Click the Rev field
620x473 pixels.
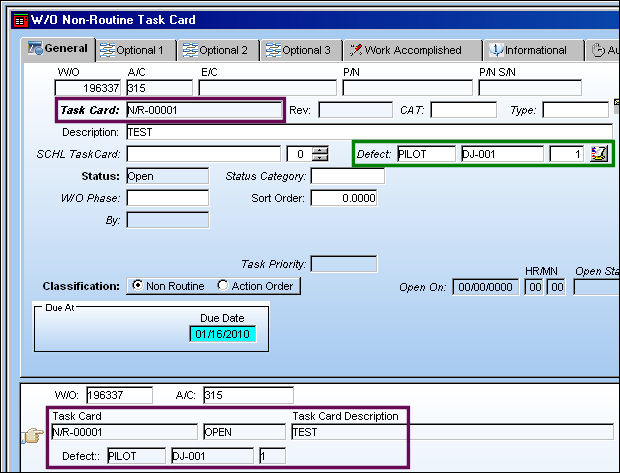coord(355,110)
